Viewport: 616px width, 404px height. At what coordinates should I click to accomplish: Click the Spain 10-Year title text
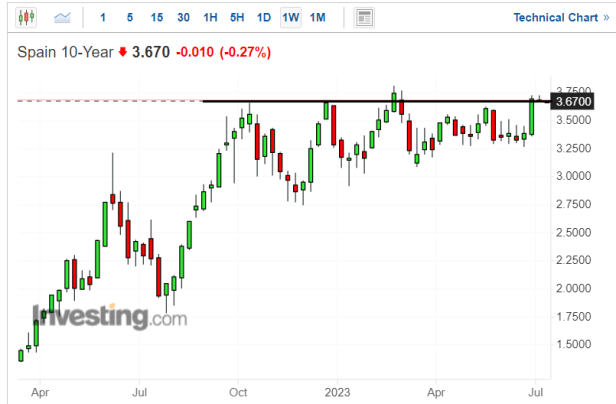coord(65,52)
